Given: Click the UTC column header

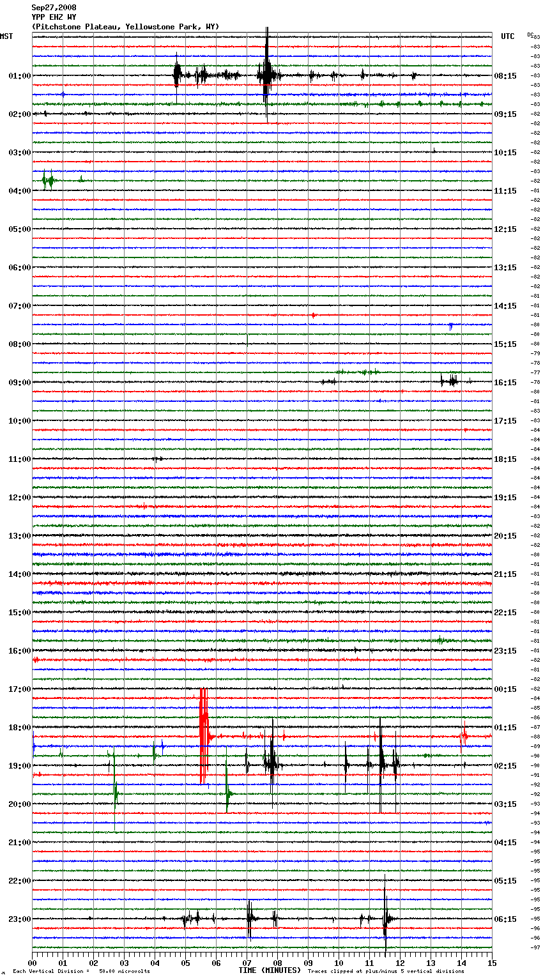Looking at the screenshot, I should (507, 36).
